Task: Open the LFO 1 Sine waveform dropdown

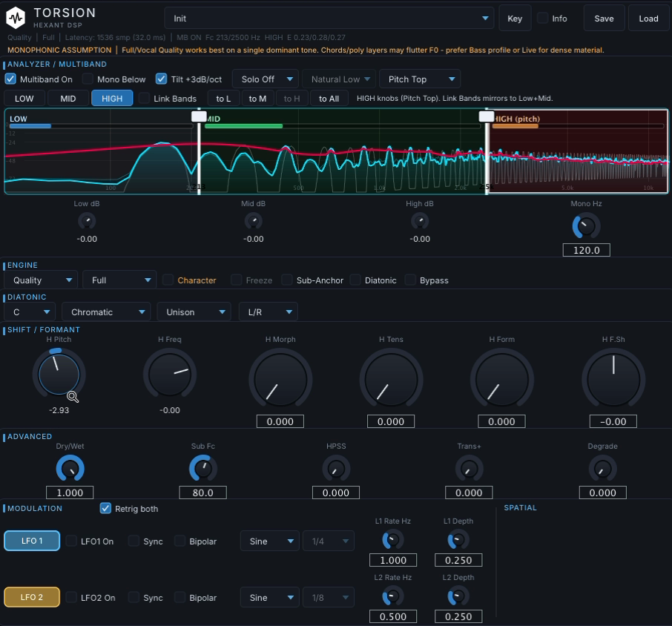Action: [270, 541]
